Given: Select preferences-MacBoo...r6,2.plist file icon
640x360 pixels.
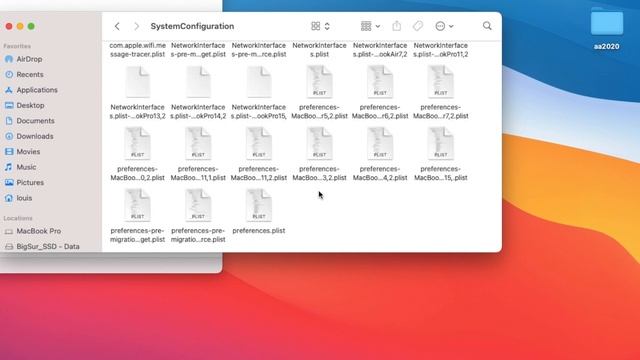Looking at the screenshot, I should pos(380,82).
